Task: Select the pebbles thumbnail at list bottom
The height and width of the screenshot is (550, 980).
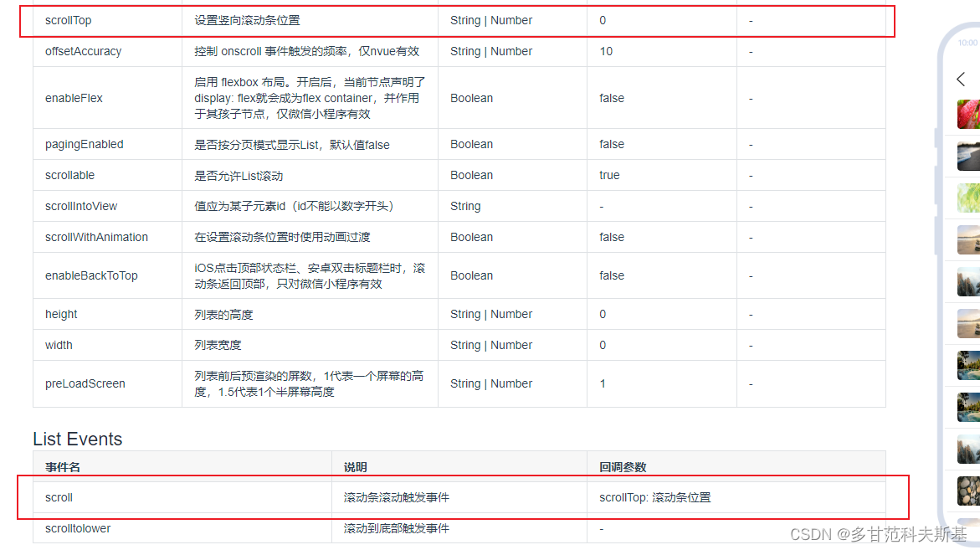Action: (968, 491)
